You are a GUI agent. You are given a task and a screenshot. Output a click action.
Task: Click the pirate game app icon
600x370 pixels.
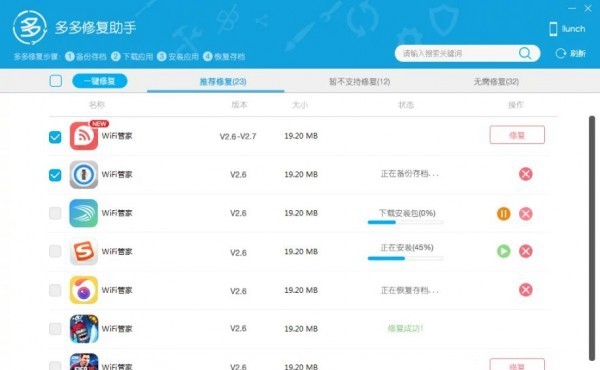(84, 329)
